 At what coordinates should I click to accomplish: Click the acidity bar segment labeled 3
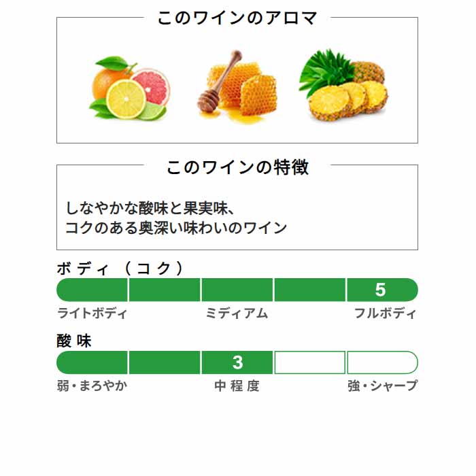[x=237, y=362]
